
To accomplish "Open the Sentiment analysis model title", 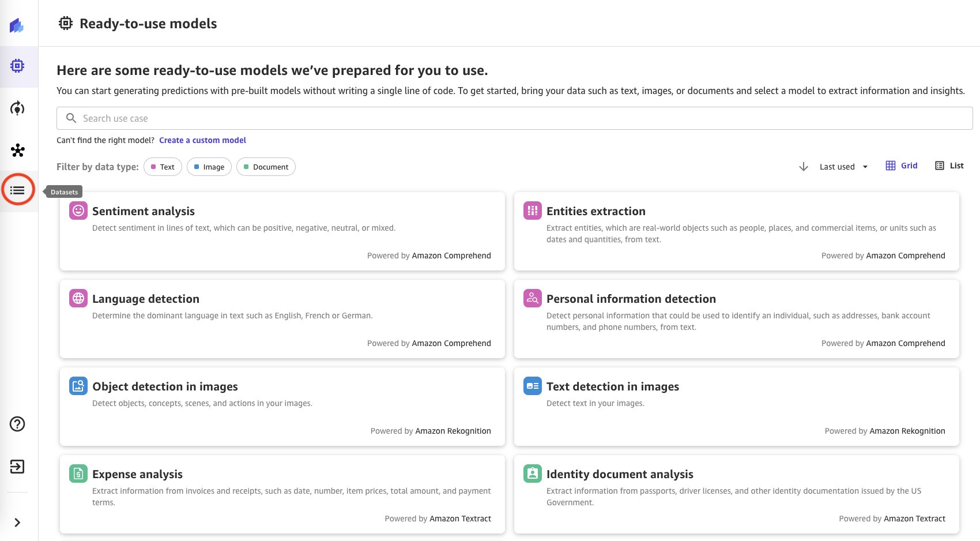I will click(x=144, y=211).
